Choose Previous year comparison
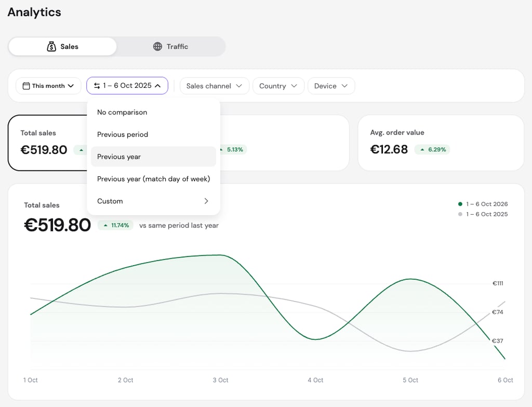532x407 pixels. 153,156
